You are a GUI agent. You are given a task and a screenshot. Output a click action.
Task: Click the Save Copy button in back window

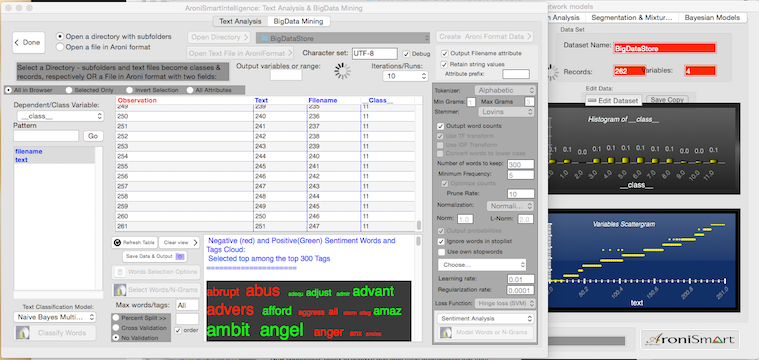667,100
